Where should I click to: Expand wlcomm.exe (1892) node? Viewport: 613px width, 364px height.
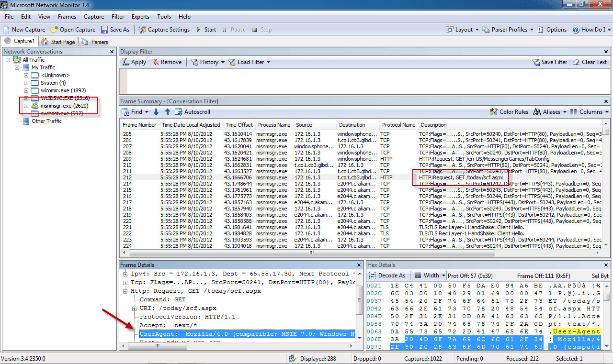[26, 90]
